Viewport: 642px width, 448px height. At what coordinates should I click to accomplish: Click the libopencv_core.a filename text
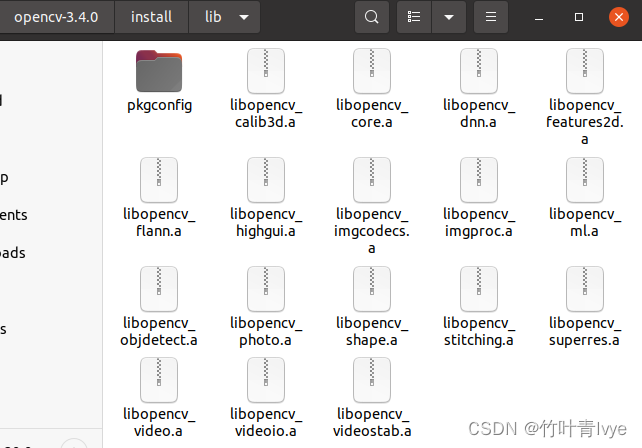pos(372,113)
